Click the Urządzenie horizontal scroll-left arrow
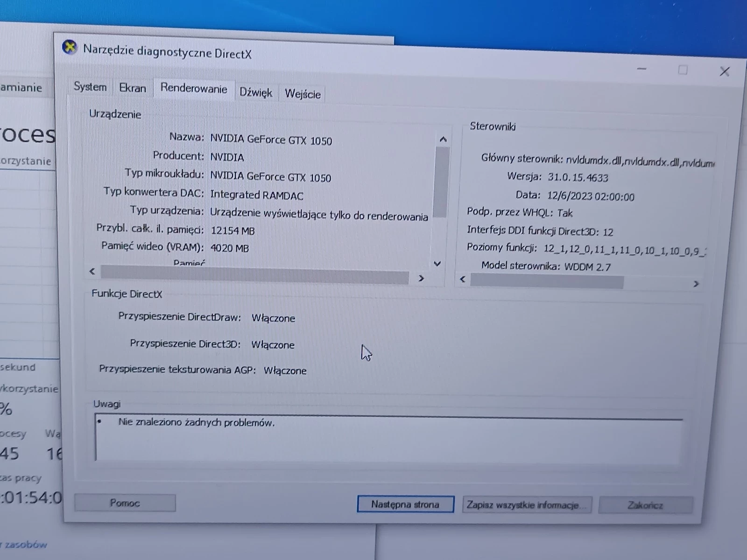The image size is (747, 560). pos(92,271)
